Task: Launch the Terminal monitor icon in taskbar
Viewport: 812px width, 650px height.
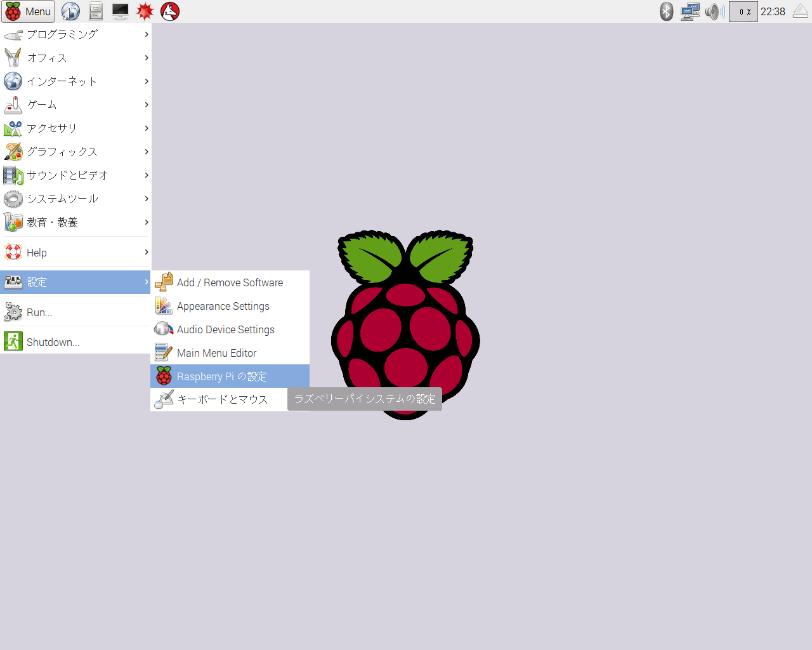Action: [120, 11]
